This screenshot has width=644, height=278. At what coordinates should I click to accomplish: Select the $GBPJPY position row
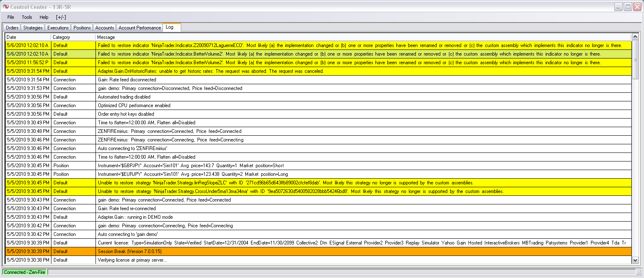[x=318, y=166]
